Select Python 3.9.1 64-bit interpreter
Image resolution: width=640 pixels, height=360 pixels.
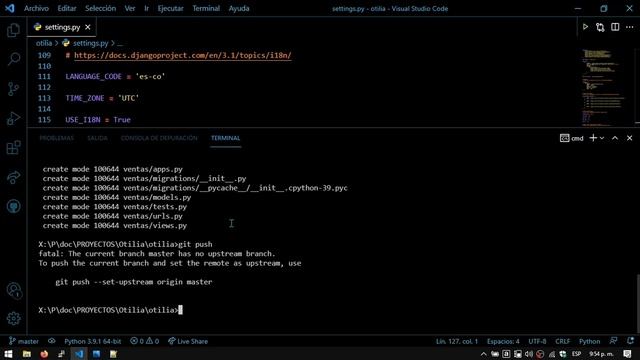pyautogui.click(x=93, y=341)
